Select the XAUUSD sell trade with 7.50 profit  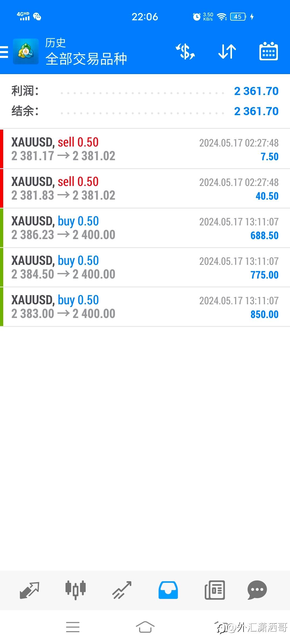click(x=145, y=149)
